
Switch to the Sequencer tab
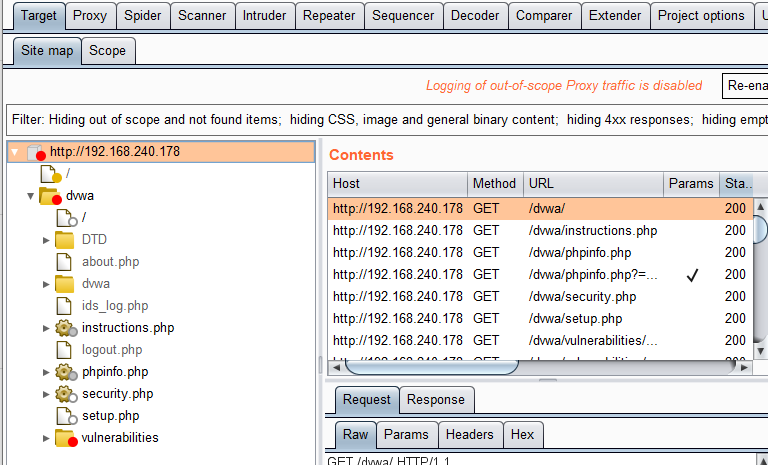point(404,16)
